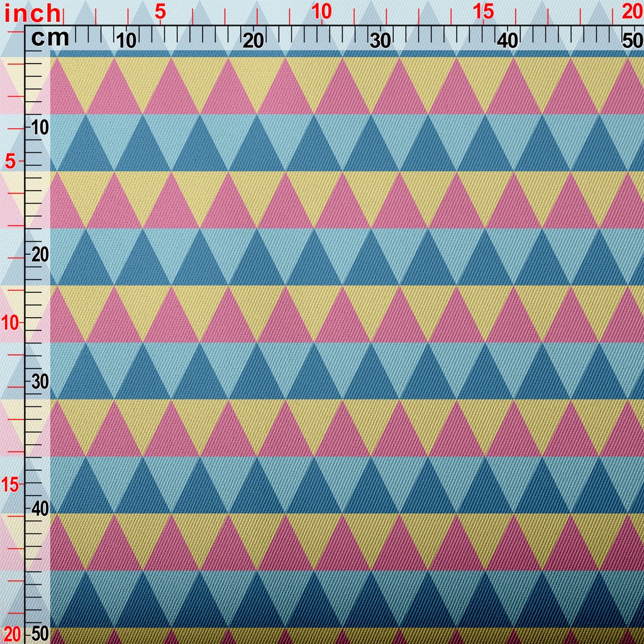Image resolution: width=644 pixels, height=644 pixels.
Task: Click the 40 cm mark on horizontal ruler
Action: tap(508, 41)
